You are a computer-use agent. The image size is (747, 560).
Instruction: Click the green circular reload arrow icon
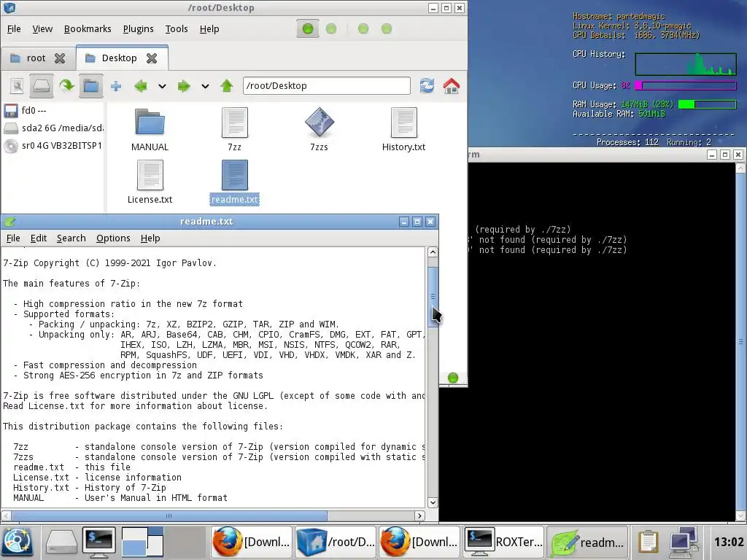point(66,86)
